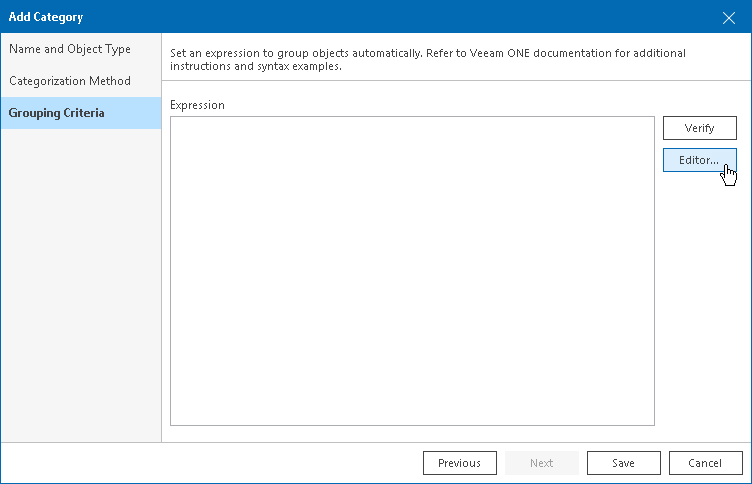Dismiss the wizard using the X icon
The image size is (752, 484).
(x=728, y=18)
